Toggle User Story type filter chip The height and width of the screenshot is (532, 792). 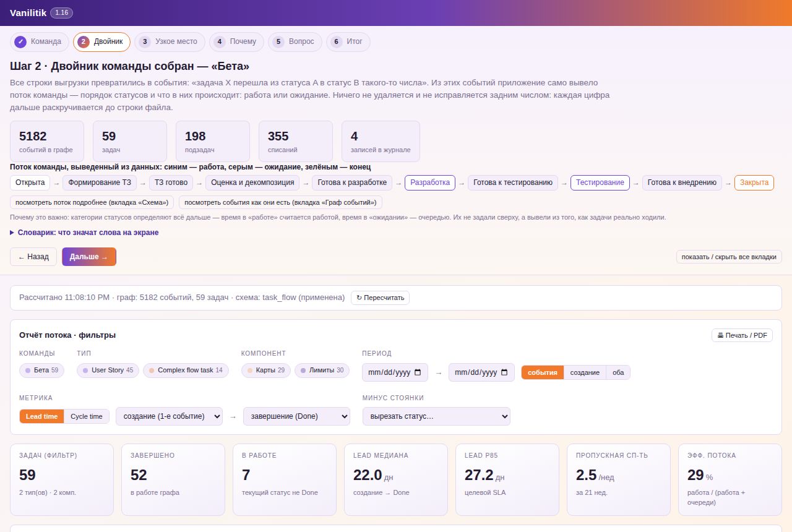[x=108, y=371]
